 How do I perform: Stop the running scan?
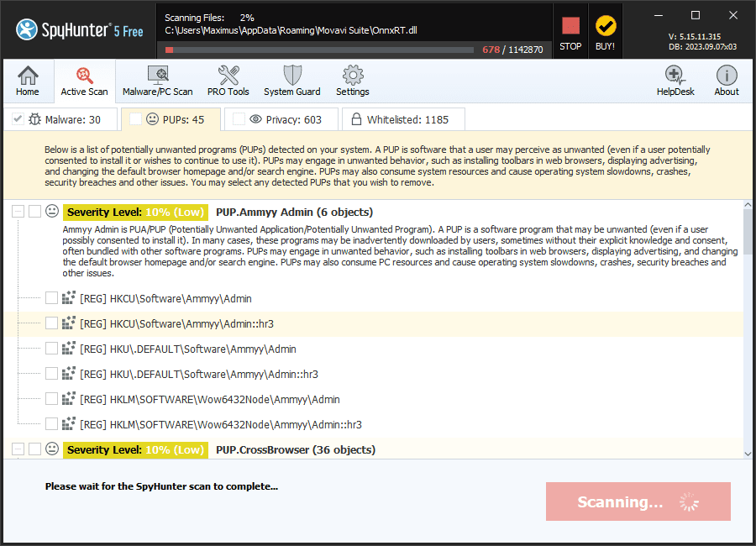(x=570, y=32)
